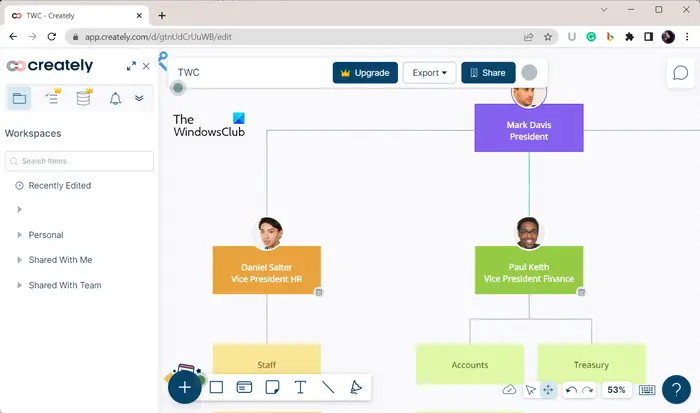Viewport: 700px width, 413px height.
Task: Open the folder workspaces panel icon
Action: pyautogui.click(x=19, y=98)
